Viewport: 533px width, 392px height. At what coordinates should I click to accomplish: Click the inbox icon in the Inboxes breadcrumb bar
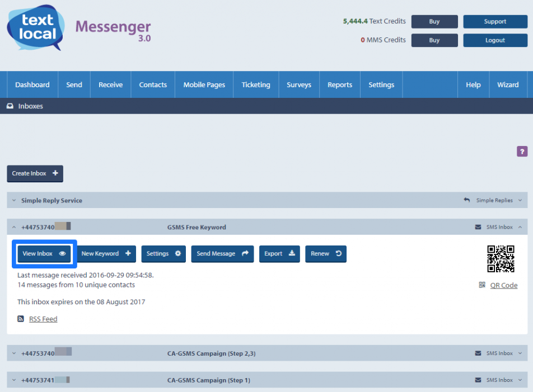point(9,106)
